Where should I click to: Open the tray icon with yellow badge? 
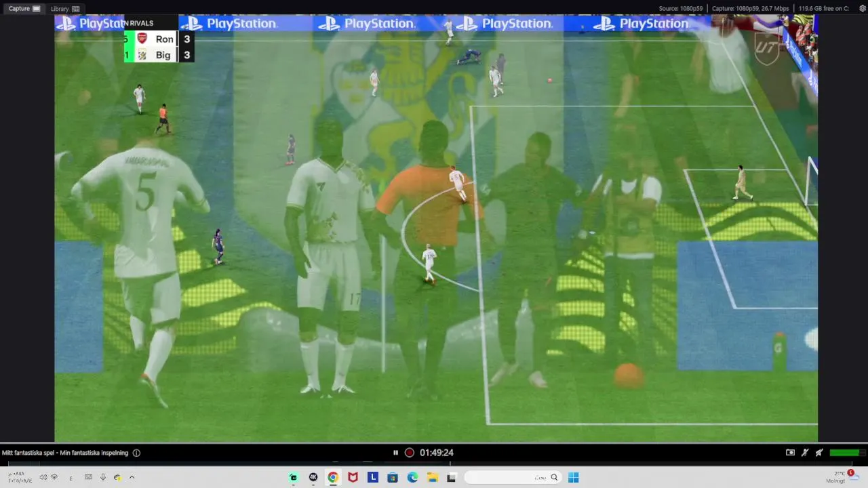coord(117,477)
